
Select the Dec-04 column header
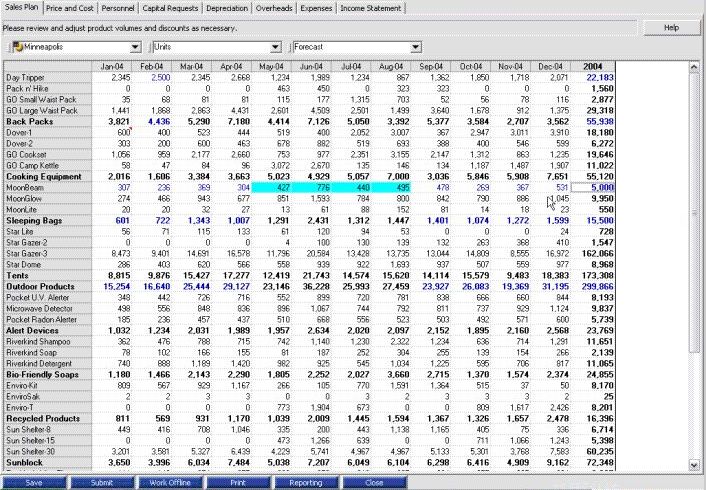[x=550, y=66]
